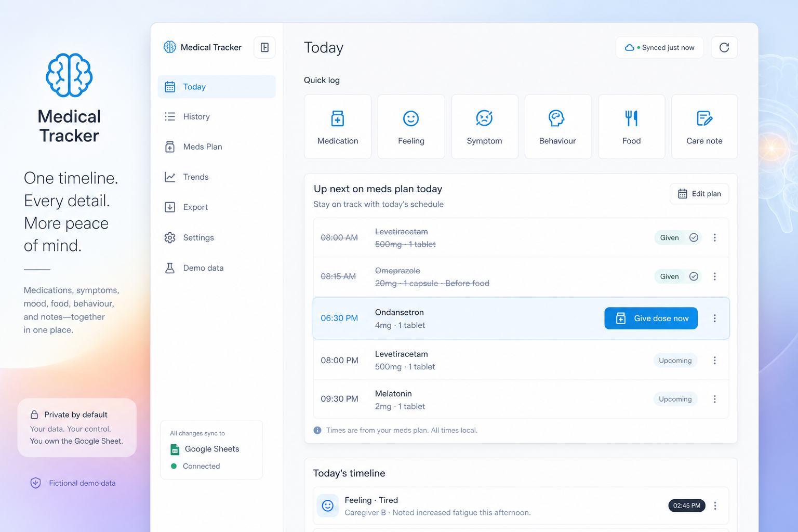Open the Medication quick log tile
Image resolution: width=798 pixels, height=532 pixels.
pos(338,126)
